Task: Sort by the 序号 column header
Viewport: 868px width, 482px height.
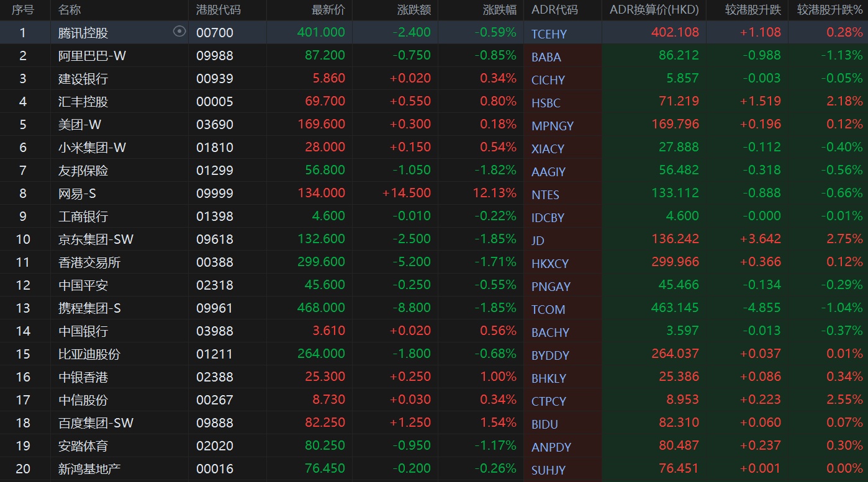Action: pos(23,10)
